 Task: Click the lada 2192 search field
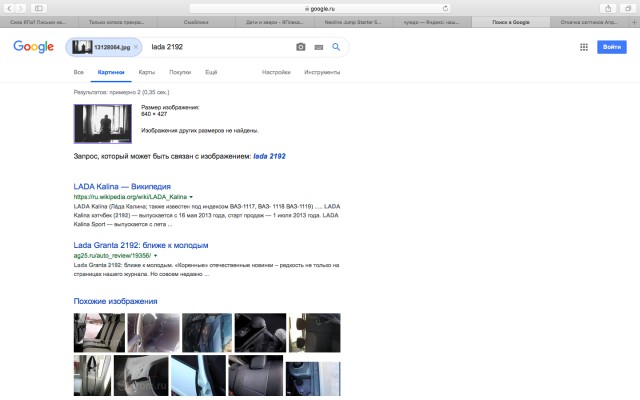pos(218,47)
